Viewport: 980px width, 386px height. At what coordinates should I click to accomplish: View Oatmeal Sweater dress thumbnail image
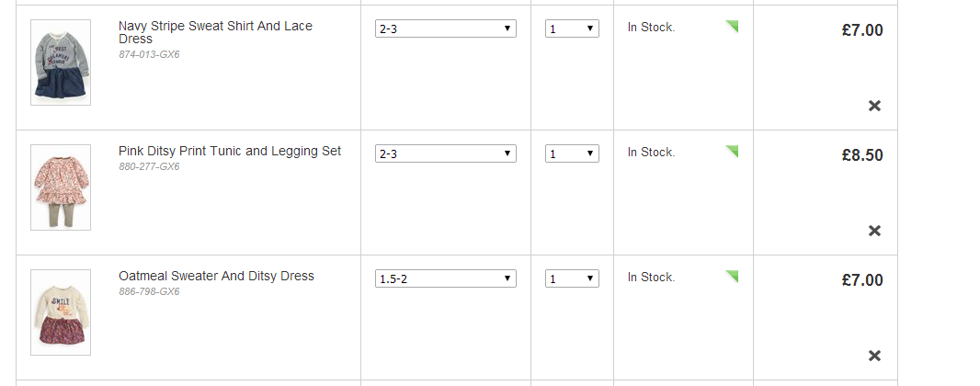pyautogui.click(x=61, y=312)
